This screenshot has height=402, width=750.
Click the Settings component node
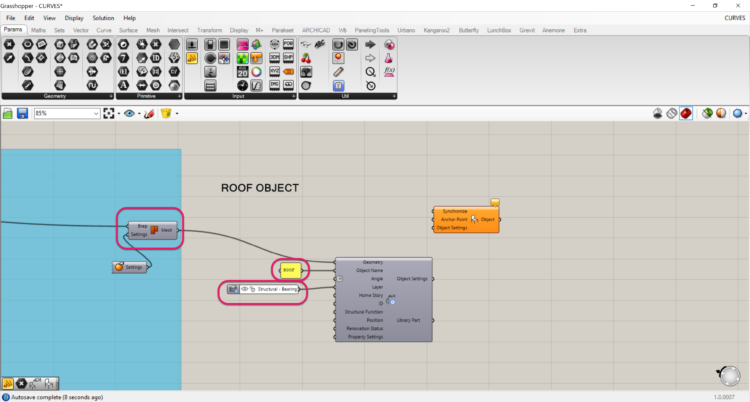131,267
